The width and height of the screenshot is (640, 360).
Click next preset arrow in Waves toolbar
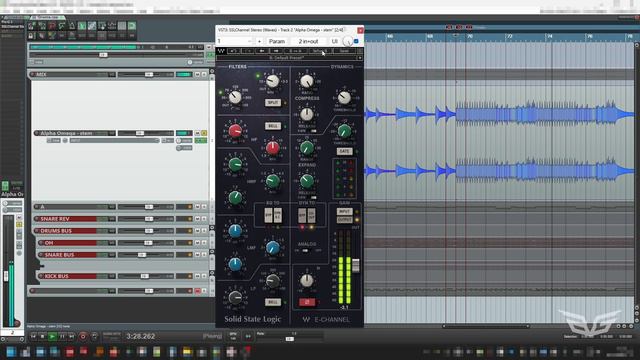[x=276, y=51]
